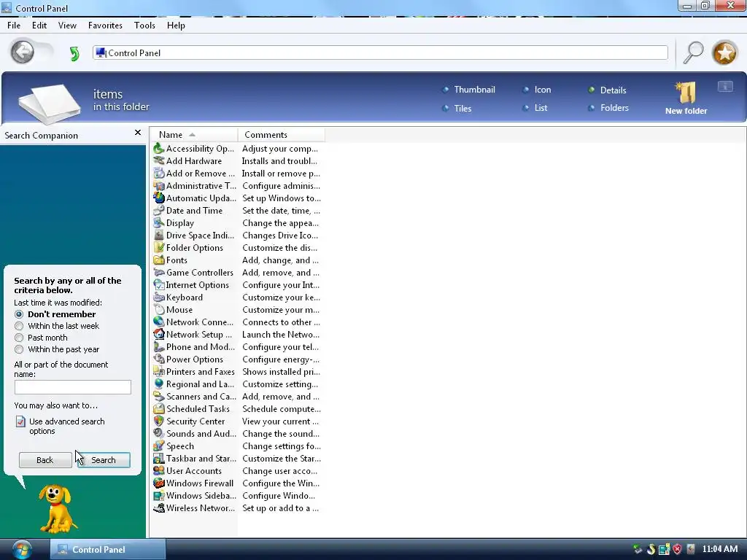The height and width of the screenshot is (560, 747).
Task: Click the green refresh icon
Action: (x=74, y=53)
